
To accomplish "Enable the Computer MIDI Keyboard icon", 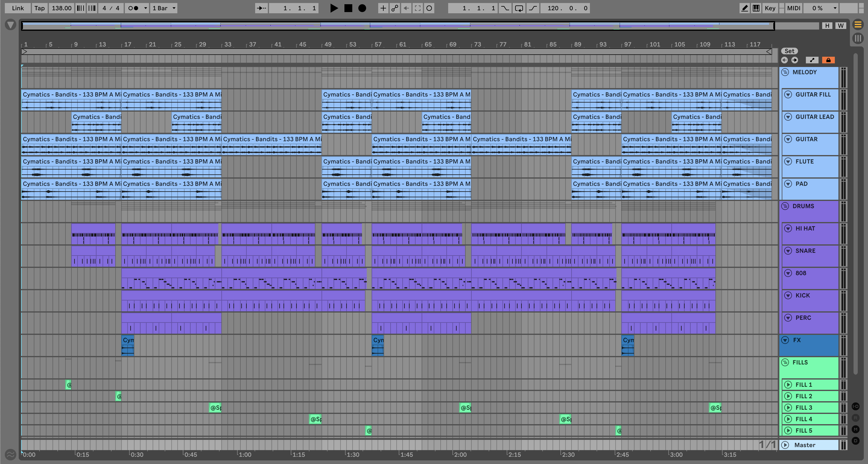I will [756, 8].
